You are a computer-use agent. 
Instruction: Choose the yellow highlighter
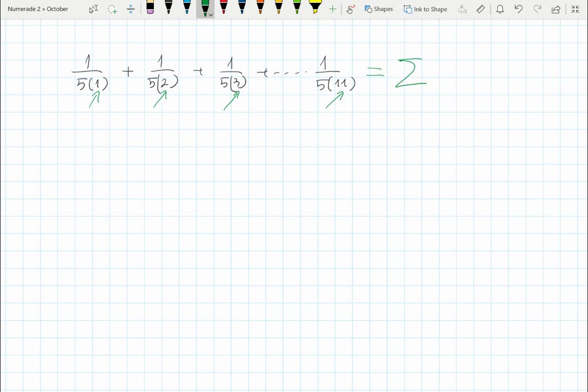point(315,9)
